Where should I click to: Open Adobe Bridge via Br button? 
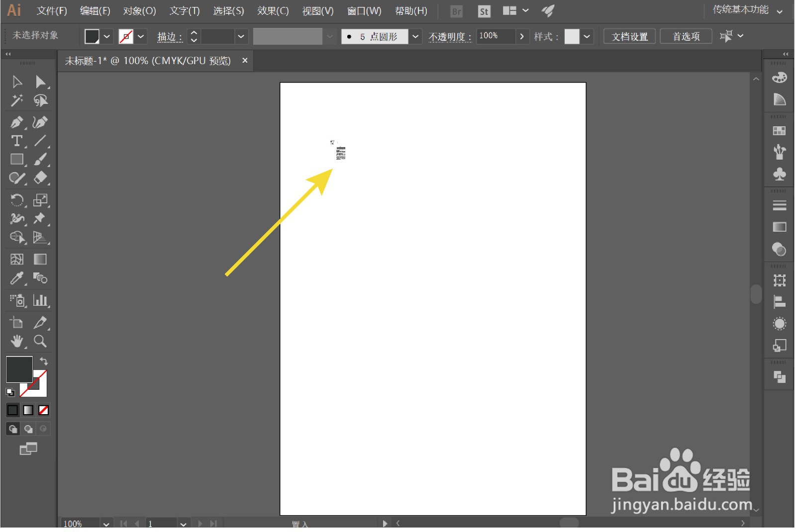point(456,11)
